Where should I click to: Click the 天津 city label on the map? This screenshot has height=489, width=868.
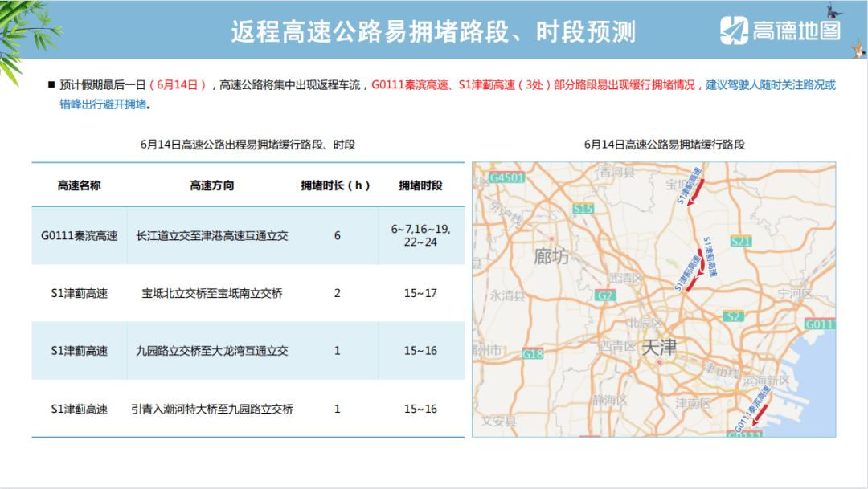[x=659, y=348]
